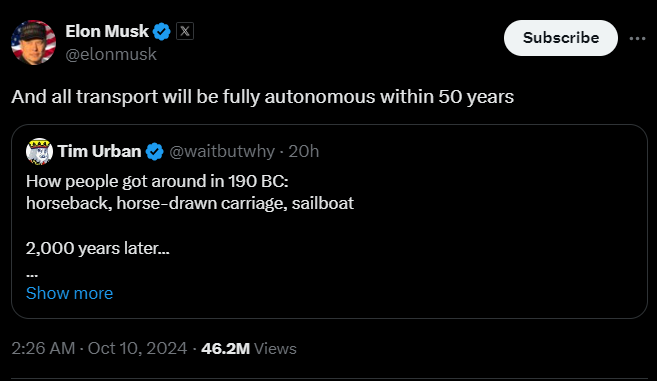The image size is (657, 381).
Task: Click the horseback, horse-drawn carriage line
Action: (190, 204)
